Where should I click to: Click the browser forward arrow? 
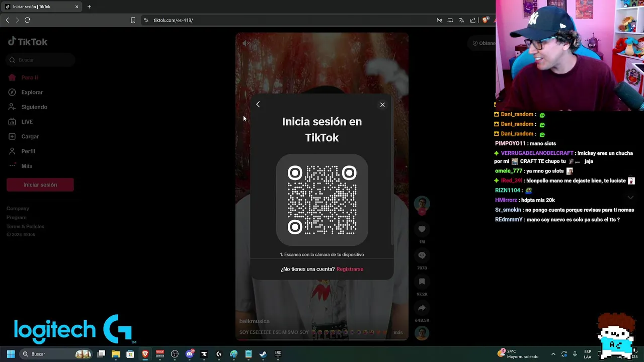click(x=17, y=20)
